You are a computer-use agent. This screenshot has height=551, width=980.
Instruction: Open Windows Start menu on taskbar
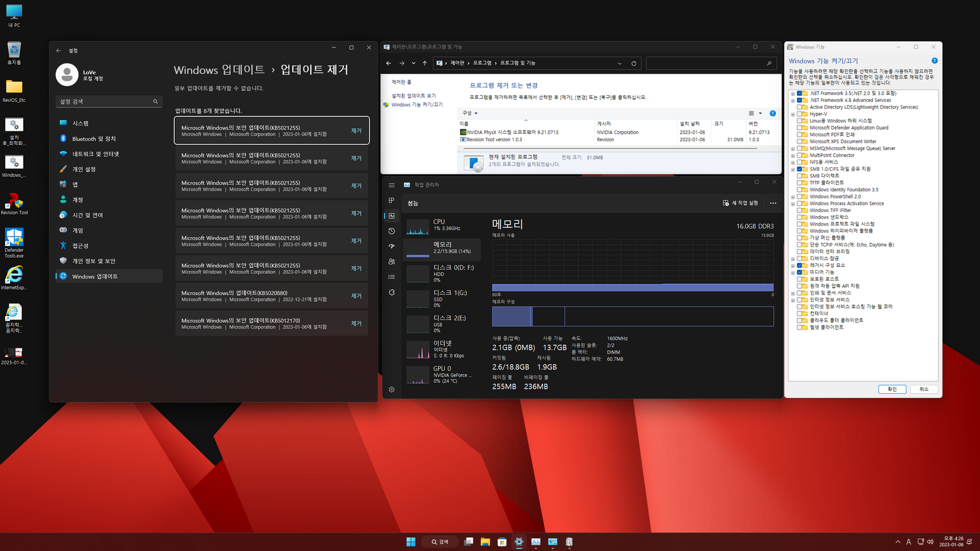pyautogui.click(x=411, y=542)
